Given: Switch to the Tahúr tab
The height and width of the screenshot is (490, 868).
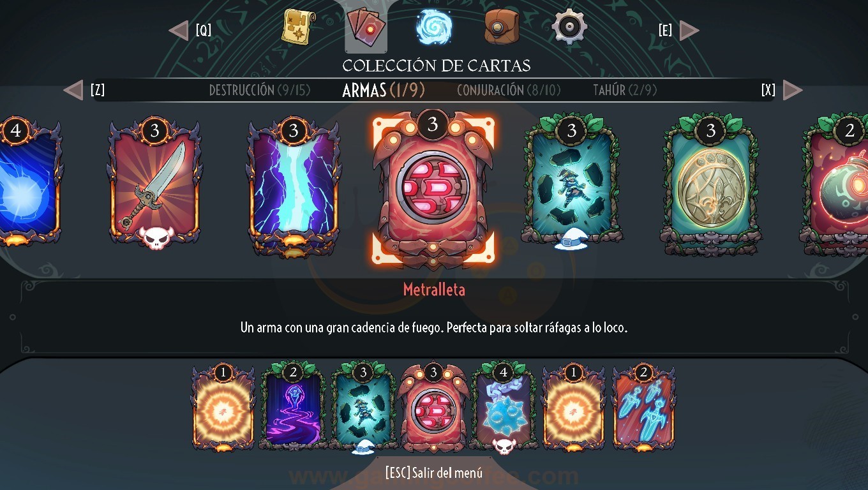Looking at the screenshot, I should coord(625,90).
